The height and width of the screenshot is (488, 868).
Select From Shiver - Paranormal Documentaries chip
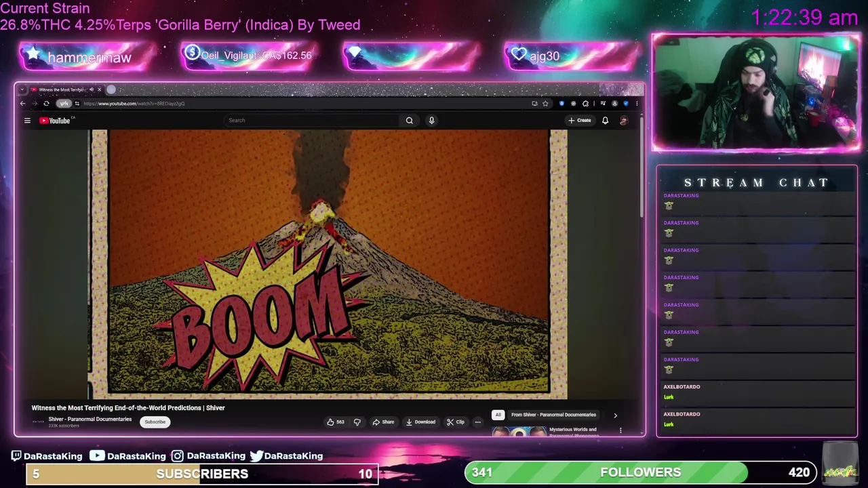553,415
